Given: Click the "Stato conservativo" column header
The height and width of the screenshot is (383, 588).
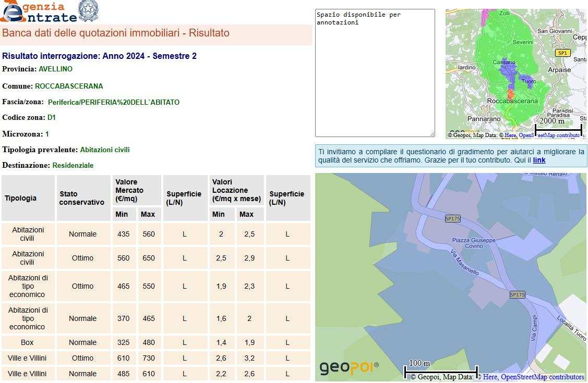Looking at the screenshot, I should (82, 198).
